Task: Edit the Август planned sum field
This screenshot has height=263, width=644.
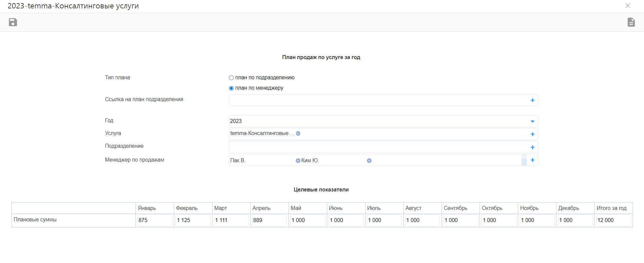Action: (x=423, y=220)
